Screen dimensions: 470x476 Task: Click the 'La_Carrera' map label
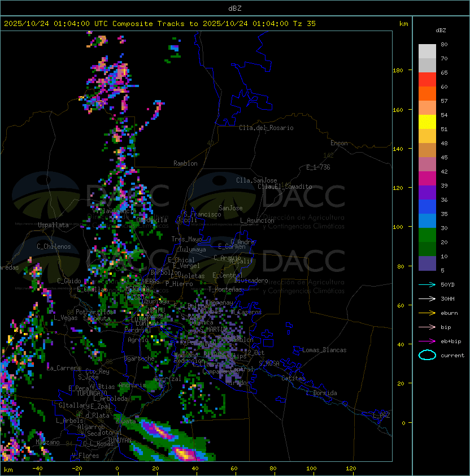63,368
